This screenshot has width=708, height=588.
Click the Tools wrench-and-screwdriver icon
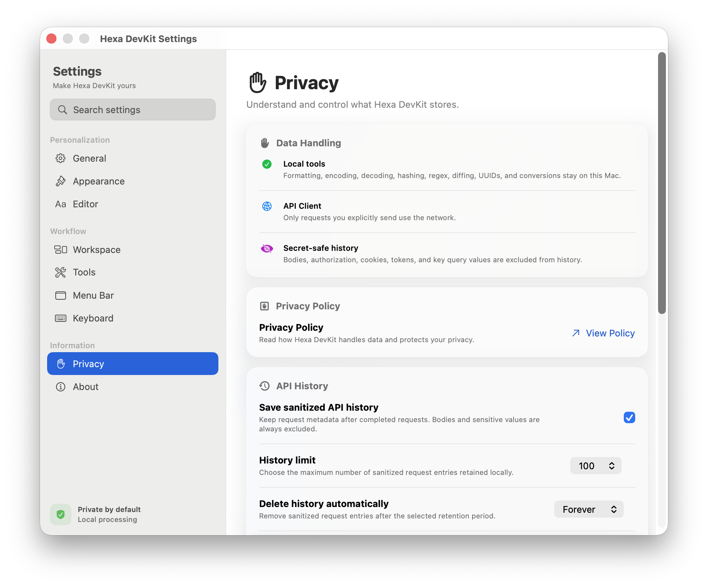click(61, 273)
